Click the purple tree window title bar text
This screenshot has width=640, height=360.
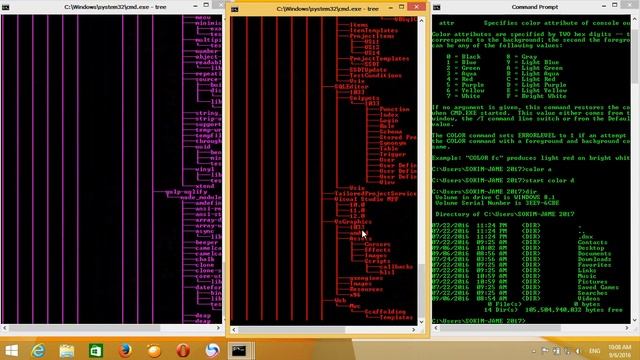115,7
